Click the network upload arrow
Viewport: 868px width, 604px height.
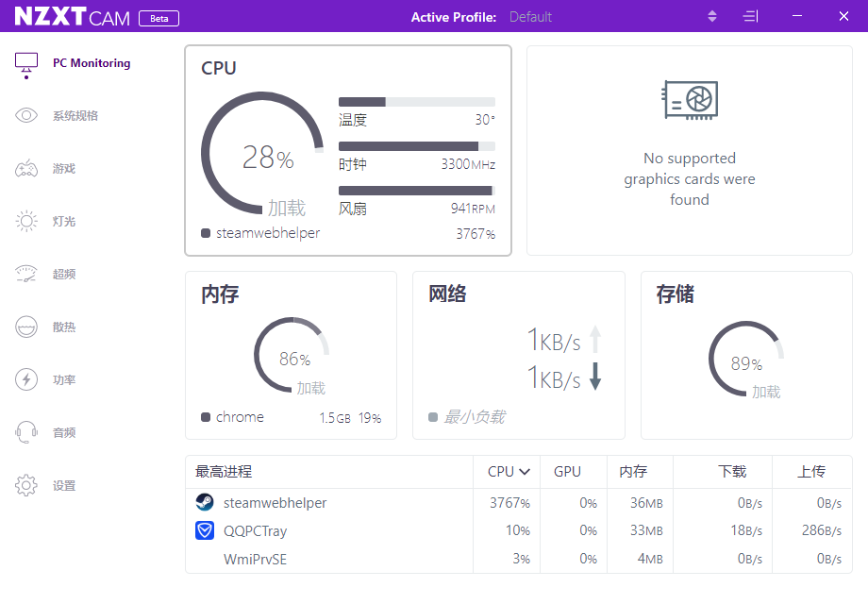[595, 339]
